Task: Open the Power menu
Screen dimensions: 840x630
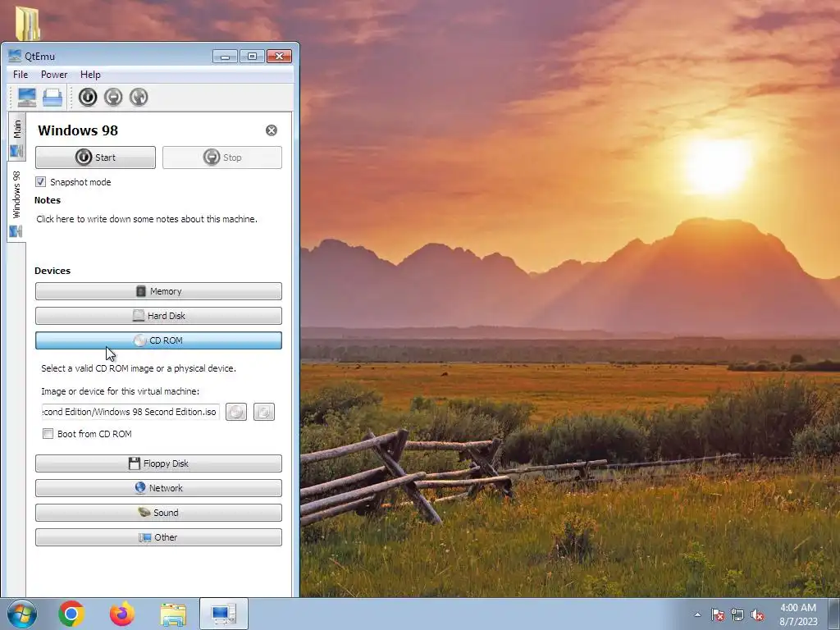Action: pos(54,75)
